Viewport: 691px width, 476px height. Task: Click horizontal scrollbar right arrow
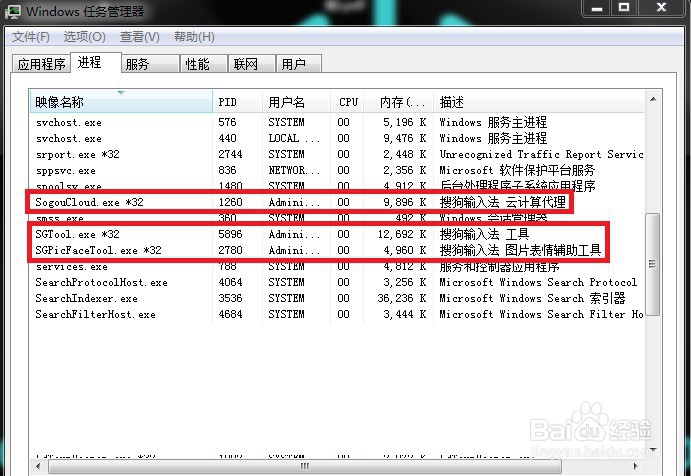(x=635, y=466)
